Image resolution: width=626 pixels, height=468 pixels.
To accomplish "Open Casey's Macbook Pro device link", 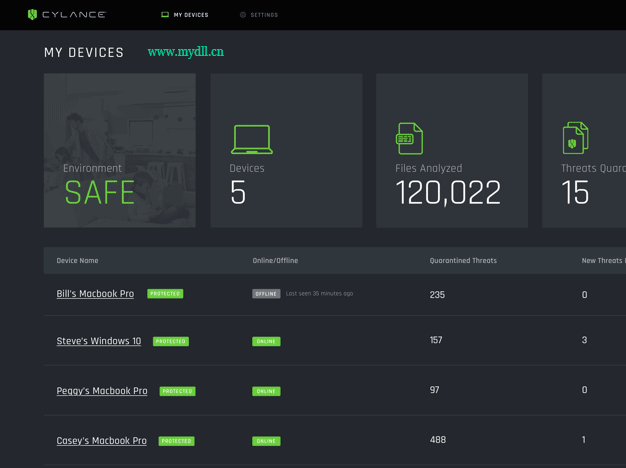I will [101, 441].
